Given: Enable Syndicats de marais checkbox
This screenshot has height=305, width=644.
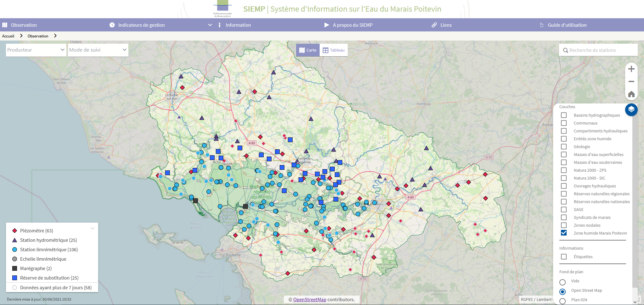Looking at the screenshot, I should (564, 217).
